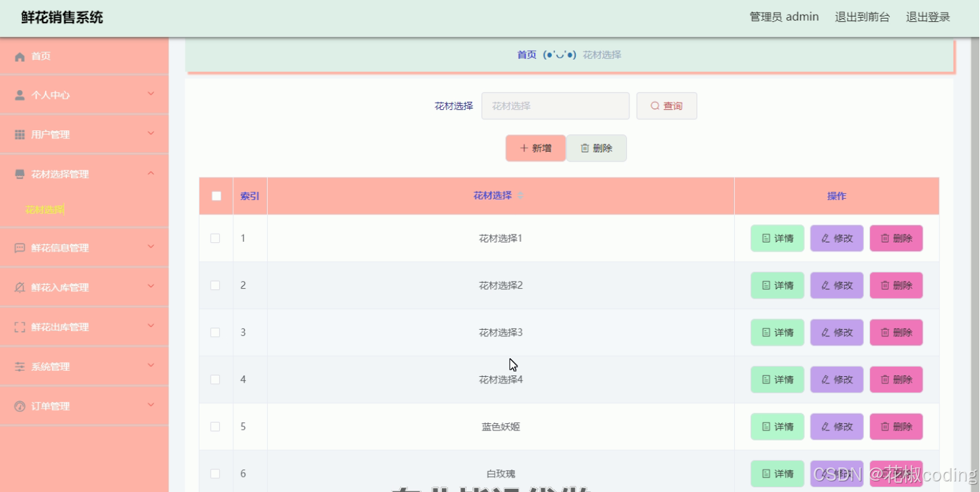Click the 白玫瑰 table cell
980x492 pixels.
coord(501,473)
